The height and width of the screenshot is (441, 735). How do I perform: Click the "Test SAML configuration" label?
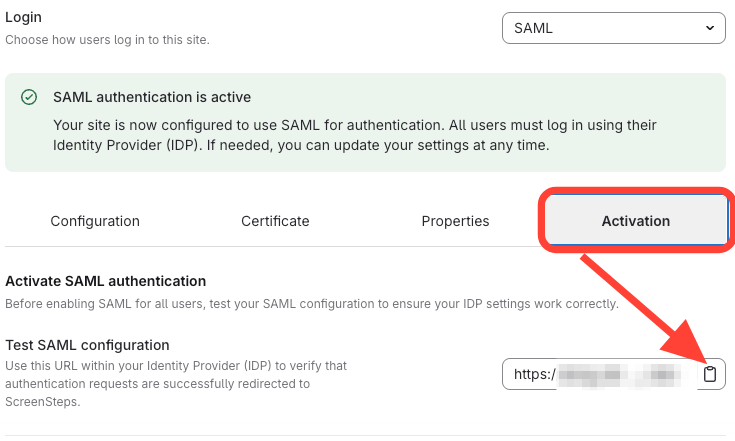87,345
